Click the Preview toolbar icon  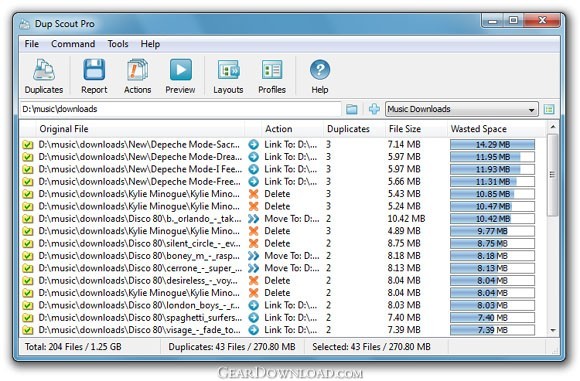[180, 76]
